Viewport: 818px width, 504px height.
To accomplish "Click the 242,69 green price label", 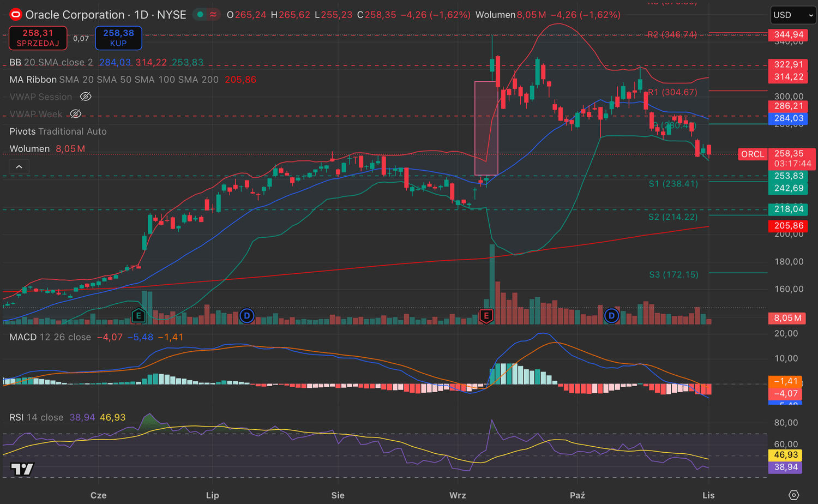I will pyautogui.click(x=789, y=188).
